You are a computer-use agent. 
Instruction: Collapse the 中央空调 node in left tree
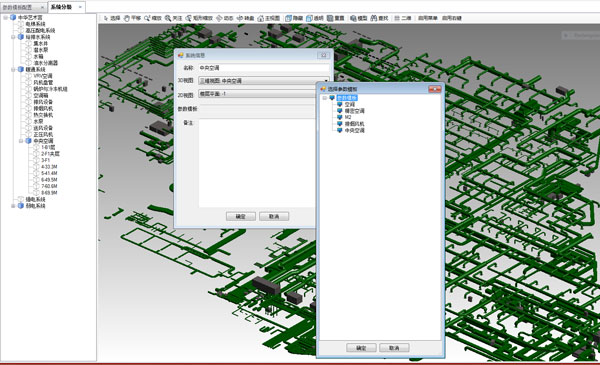pos(21,141)
